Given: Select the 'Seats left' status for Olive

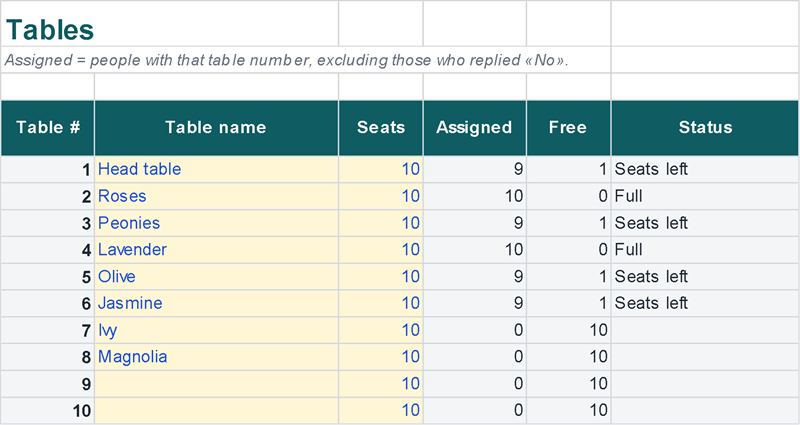Looking at the screenshot, I should [705, 277].
